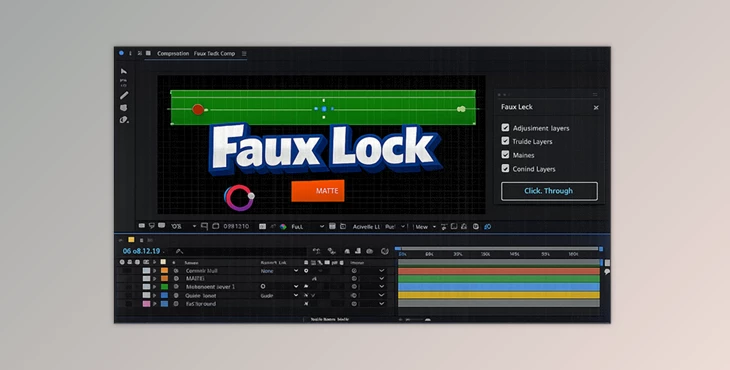
Task: Toggle the Conind Layers checkbox
Action: pos(505,168)
